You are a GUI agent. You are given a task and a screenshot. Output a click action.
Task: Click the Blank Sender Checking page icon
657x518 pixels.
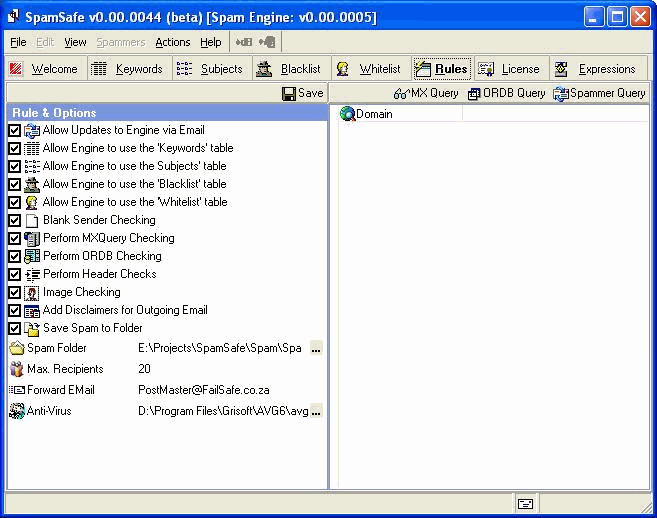[x=32, y=220]
